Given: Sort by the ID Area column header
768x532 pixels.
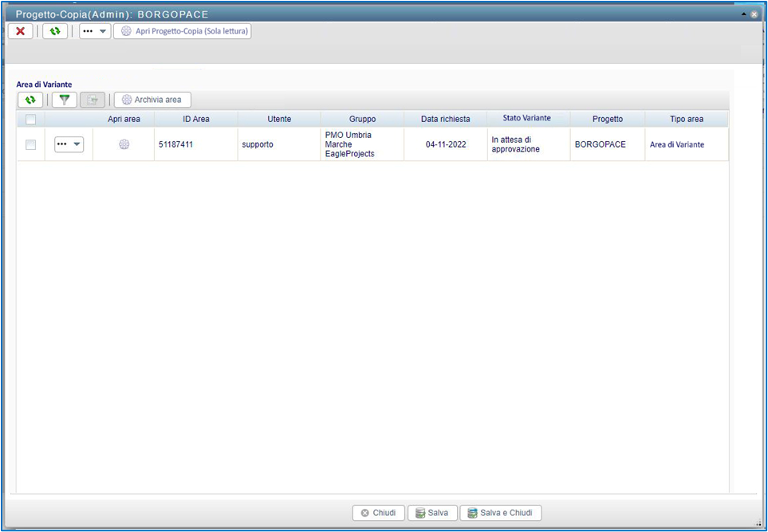Looking at the screenshot, I should click(195, 119).
